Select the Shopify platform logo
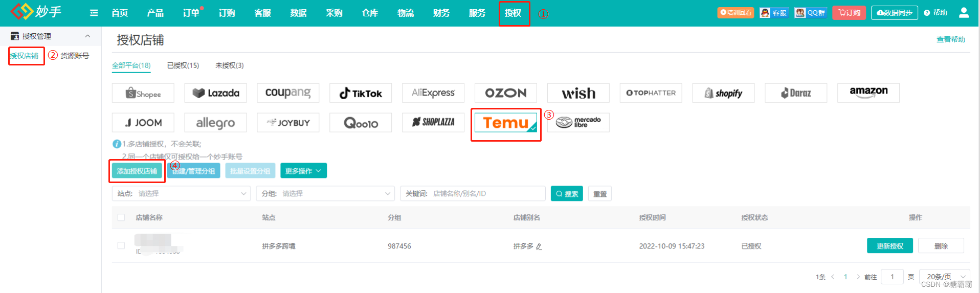 [x=724, y=93]
